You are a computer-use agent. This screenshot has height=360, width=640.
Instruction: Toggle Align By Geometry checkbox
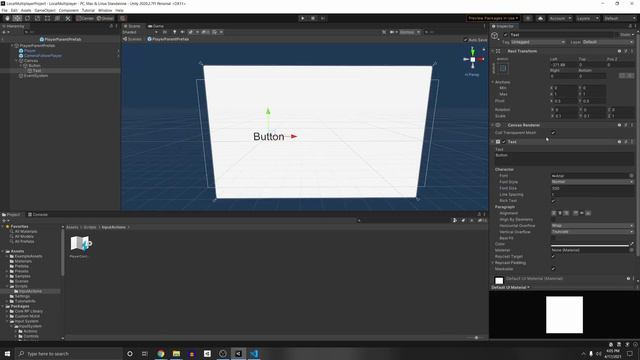click(x=553, y=220)
